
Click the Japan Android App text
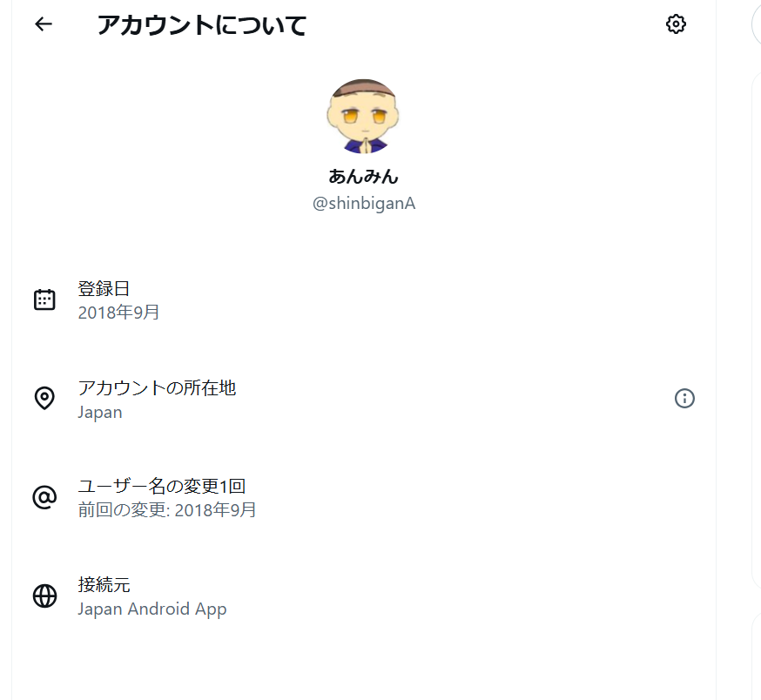152,609
